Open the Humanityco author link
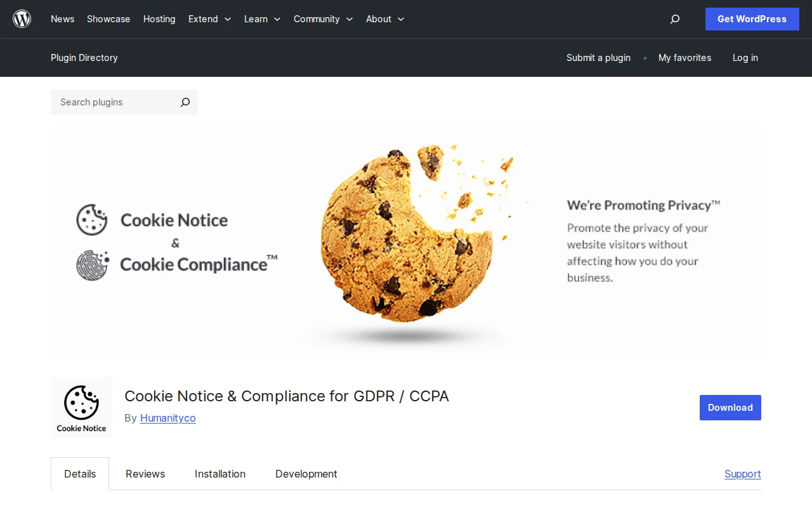 coord(167,418)
